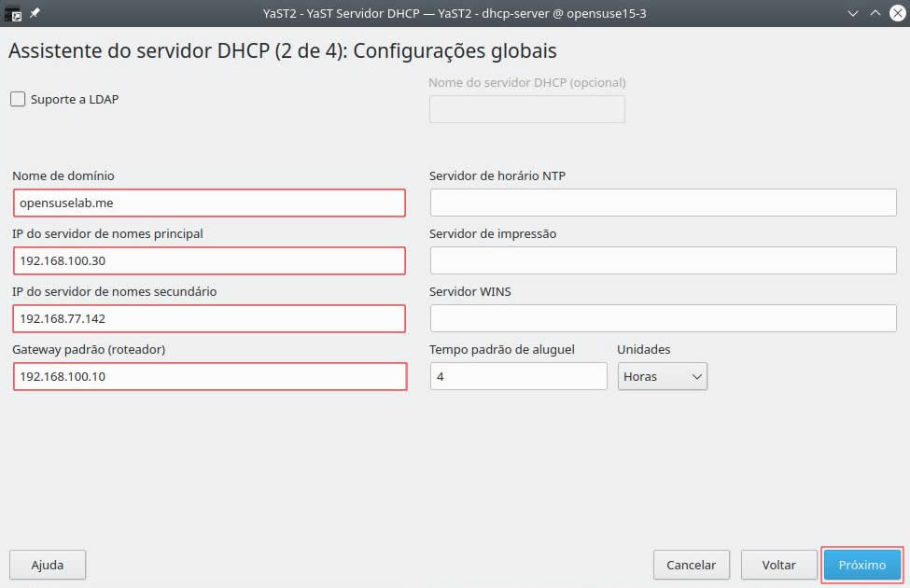This screenshot has width=910, height=588.
Task: Select the Servidor de impressão input
Action: coord(663,260)
